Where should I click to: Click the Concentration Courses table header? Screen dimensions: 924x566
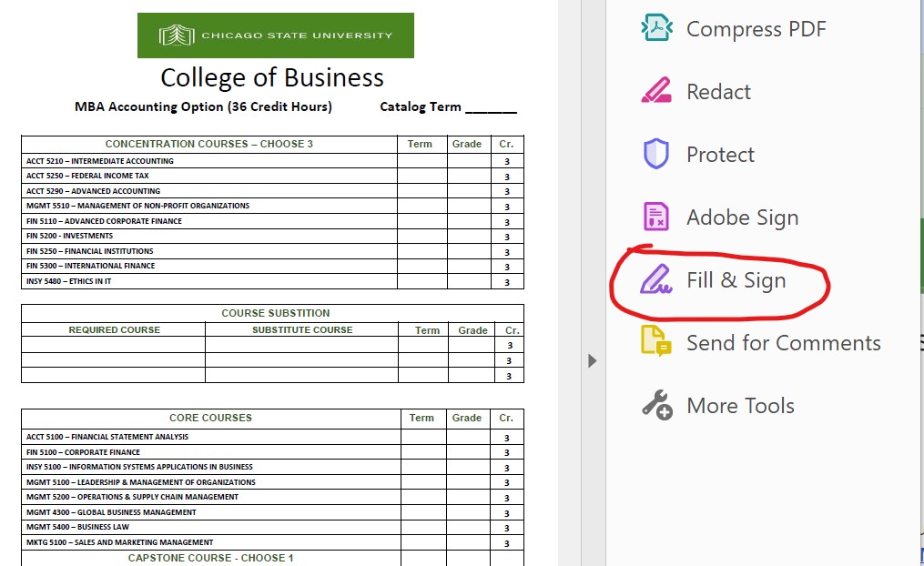pyautogui.click(x=208, y=144)
